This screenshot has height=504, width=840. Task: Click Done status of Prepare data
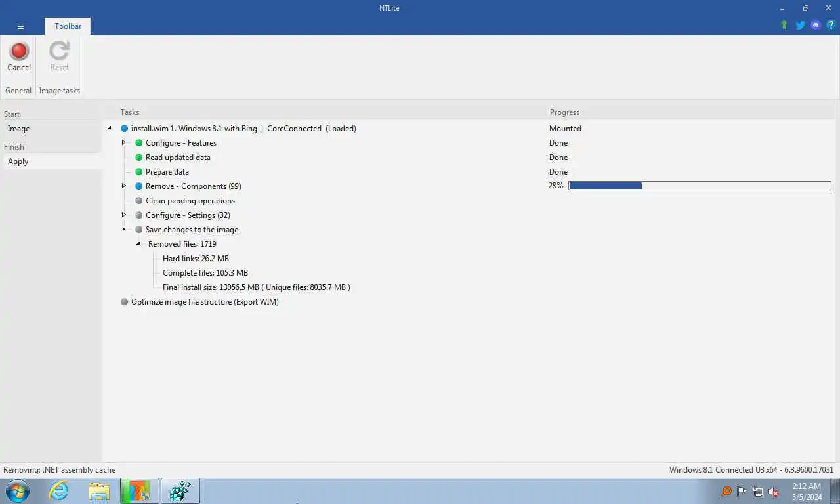[558, 172]
